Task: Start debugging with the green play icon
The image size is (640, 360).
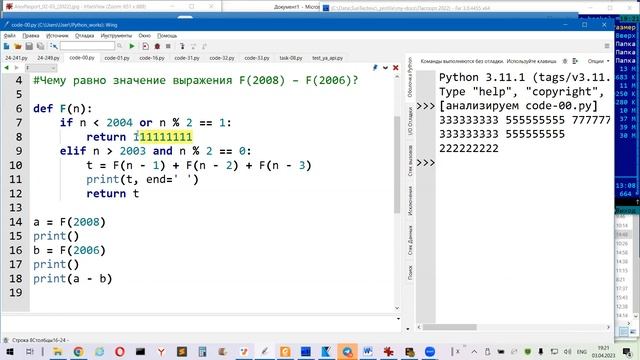Action: pos(131,47)
